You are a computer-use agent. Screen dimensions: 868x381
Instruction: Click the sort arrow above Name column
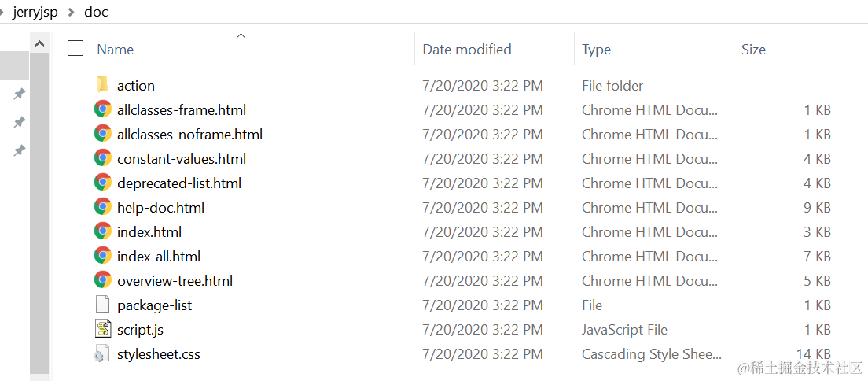241,35
